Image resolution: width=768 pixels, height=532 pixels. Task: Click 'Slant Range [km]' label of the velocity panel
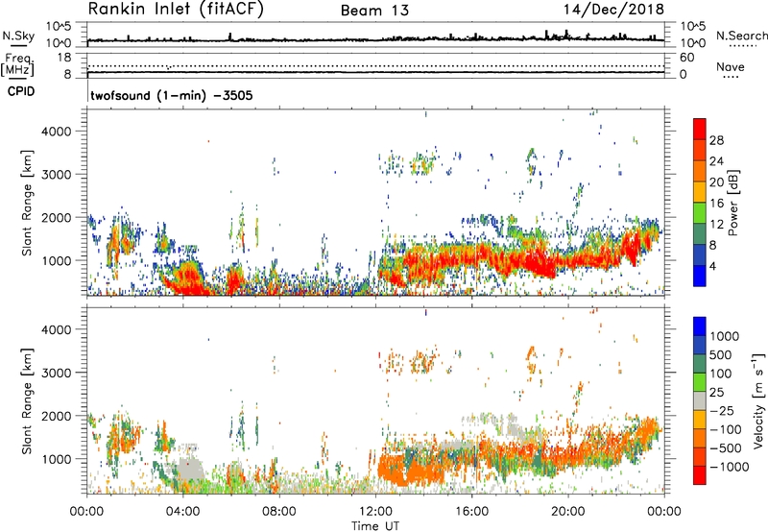pyautogui.click(x=27, y=400)
